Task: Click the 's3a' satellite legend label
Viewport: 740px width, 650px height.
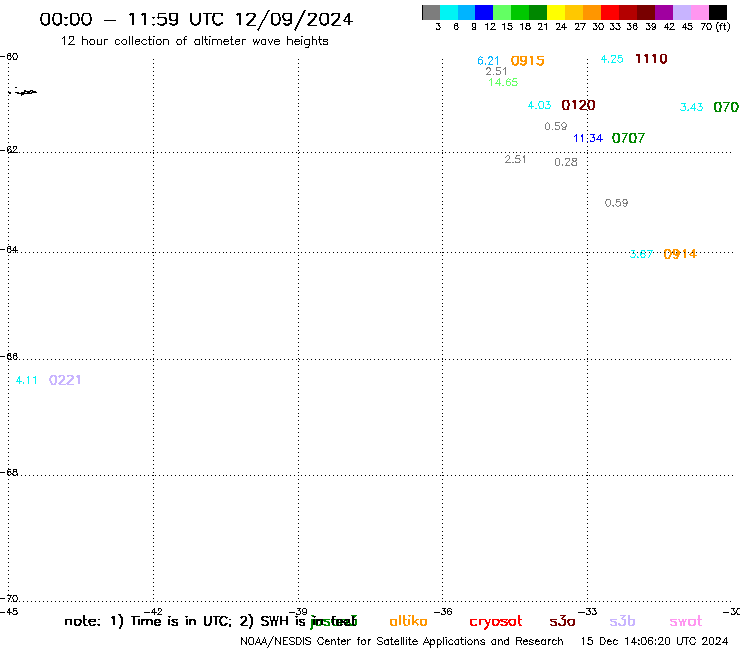Action: click(x=562, y=622)
